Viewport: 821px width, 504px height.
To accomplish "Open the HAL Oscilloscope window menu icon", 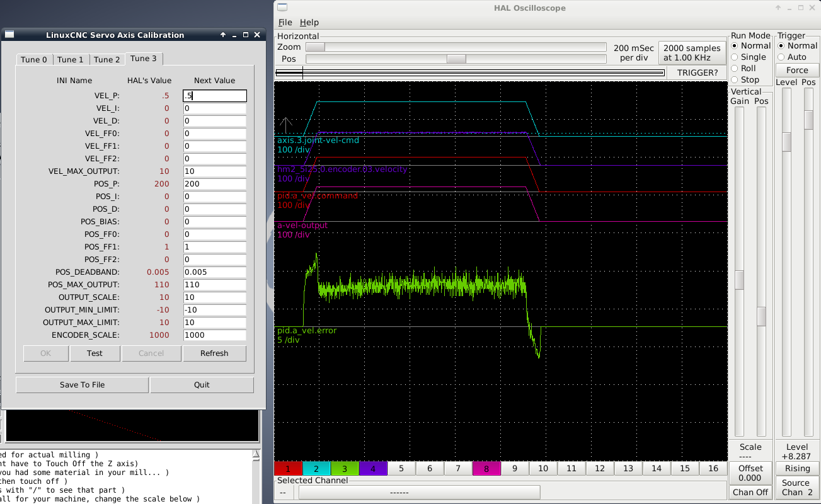I will coord(283,8).
